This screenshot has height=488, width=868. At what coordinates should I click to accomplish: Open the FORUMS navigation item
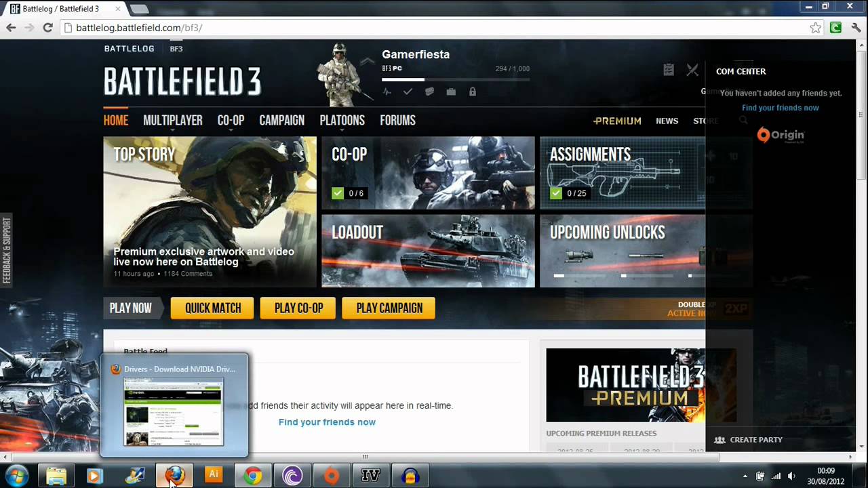tap(398, 121)
